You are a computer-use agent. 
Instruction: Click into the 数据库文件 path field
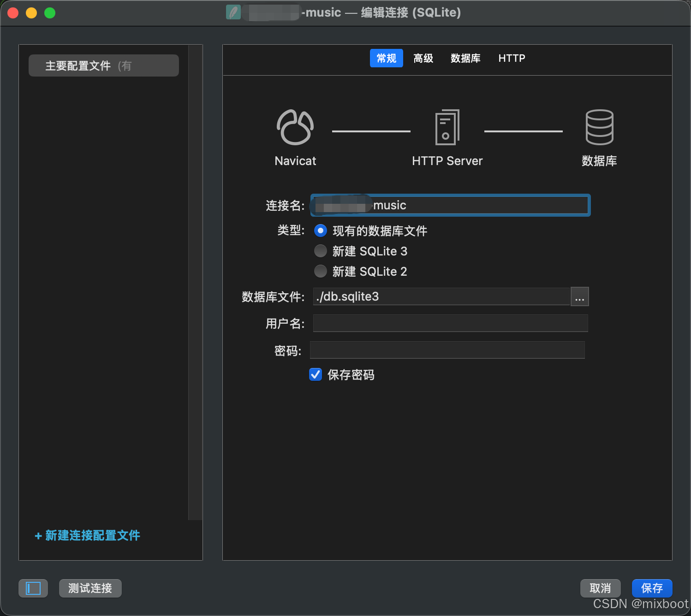[441, 296]
